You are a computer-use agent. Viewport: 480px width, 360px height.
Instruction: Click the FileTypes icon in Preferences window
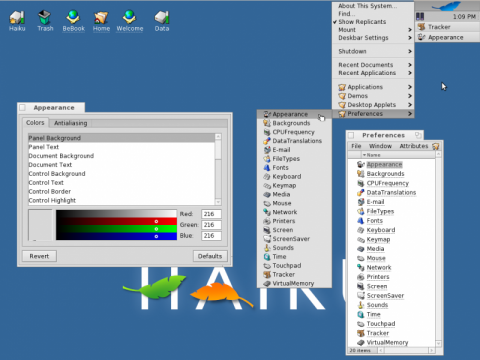[361, 211]
